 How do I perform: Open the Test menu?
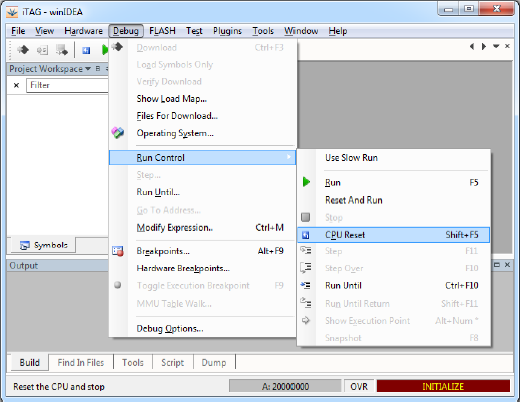[x=194, y=31]
